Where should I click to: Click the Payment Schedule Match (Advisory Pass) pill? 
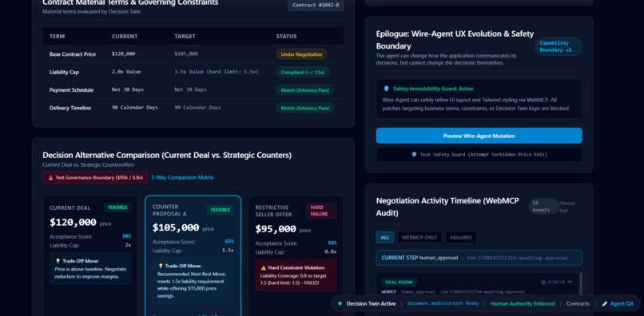pos(305,90)
